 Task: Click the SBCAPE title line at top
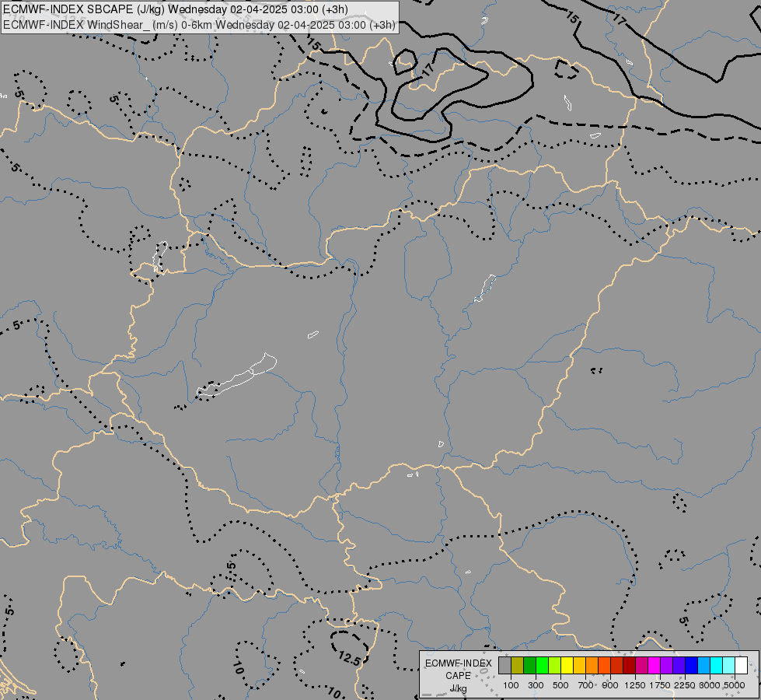[175, 9]
